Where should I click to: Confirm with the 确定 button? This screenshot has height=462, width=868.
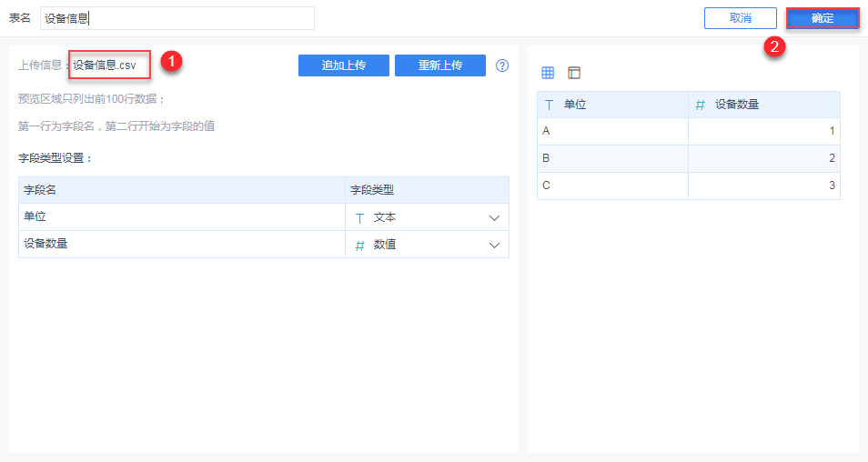(823, 18)
